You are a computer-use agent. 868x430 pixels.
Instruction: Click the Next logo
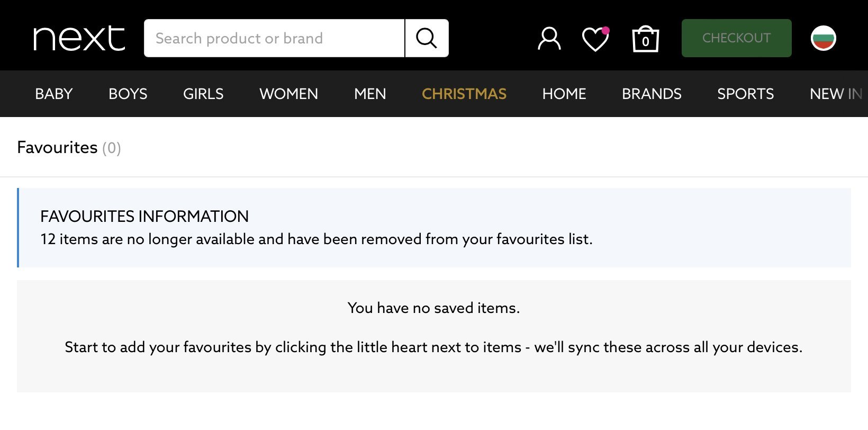79,38
